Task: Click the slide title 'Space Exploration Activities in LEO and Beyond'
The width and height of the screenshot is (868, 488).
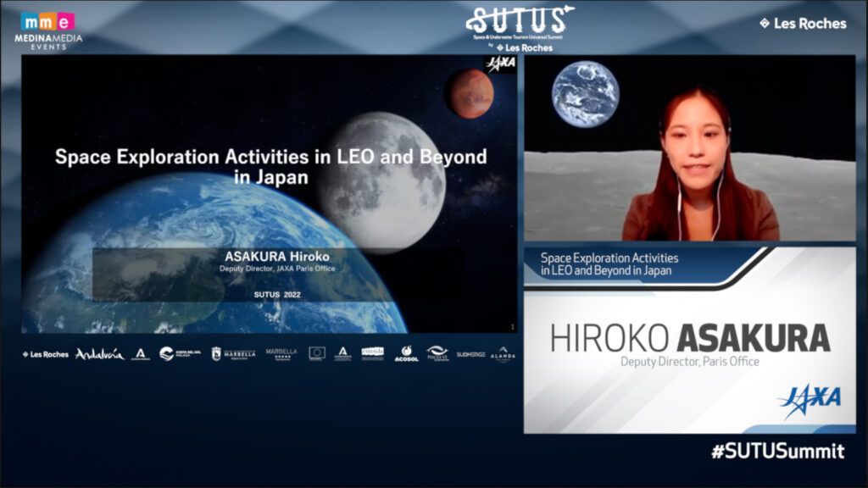Action: [271, 157]
